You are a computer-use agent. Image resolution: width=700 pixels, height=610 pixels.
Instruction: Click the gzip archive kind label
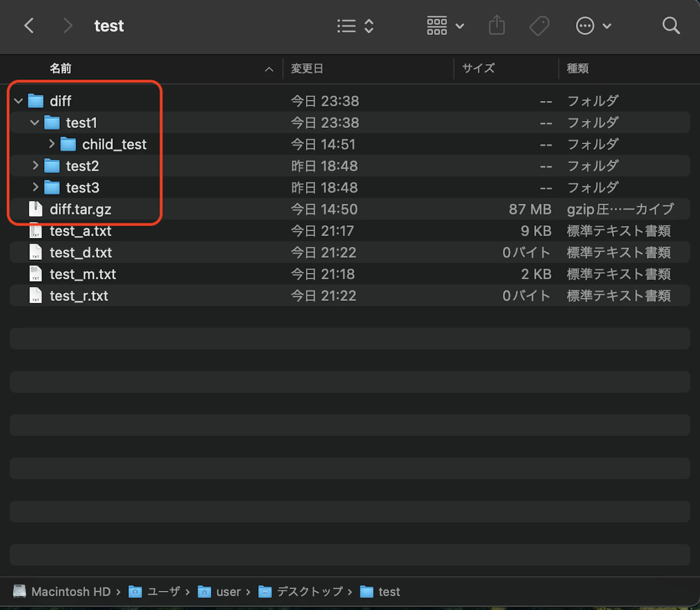point(621,209)
